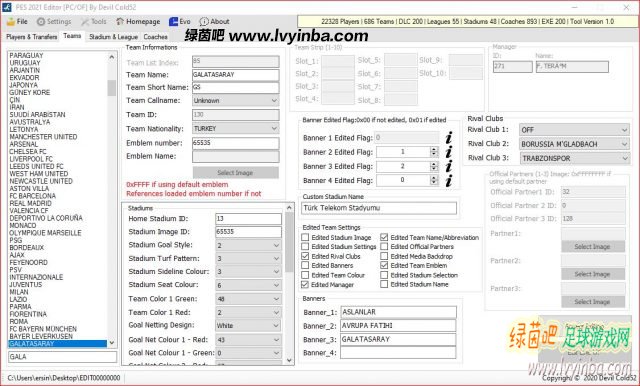Click the team search box containing GALA
The width and height of the screenshot is (640, 386).
pos(62,357)
